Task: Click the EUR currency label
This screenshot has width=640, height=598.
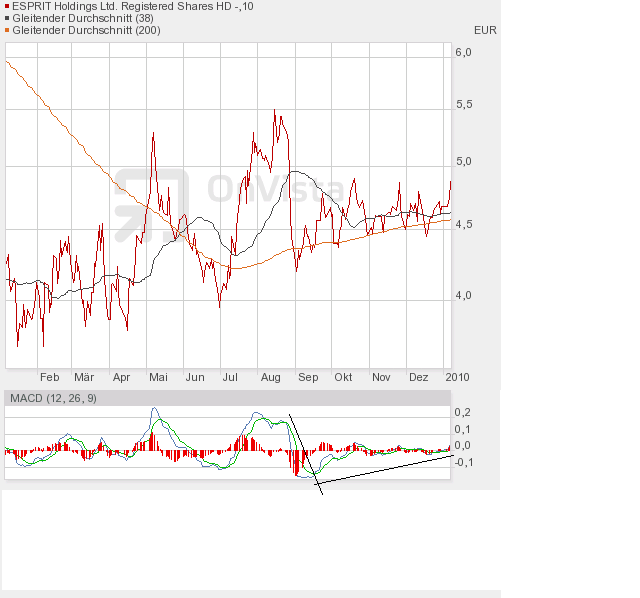Action: point(485,31)
